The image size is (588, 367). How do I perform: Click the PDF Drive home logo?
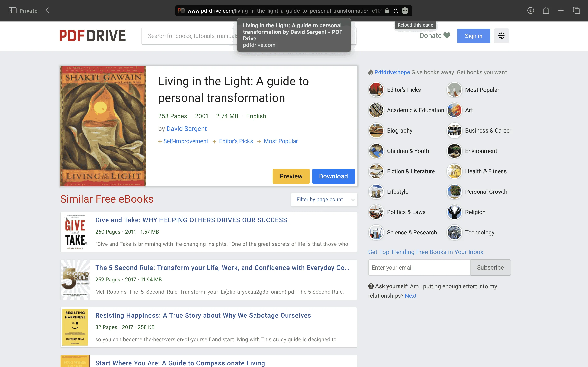[x=92, y=35]
